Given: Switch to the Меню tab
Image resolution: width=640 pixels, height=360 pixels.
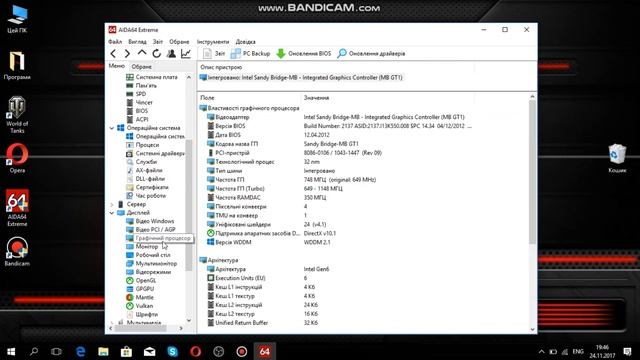Looking at the screenshot, I should point(117,66).
